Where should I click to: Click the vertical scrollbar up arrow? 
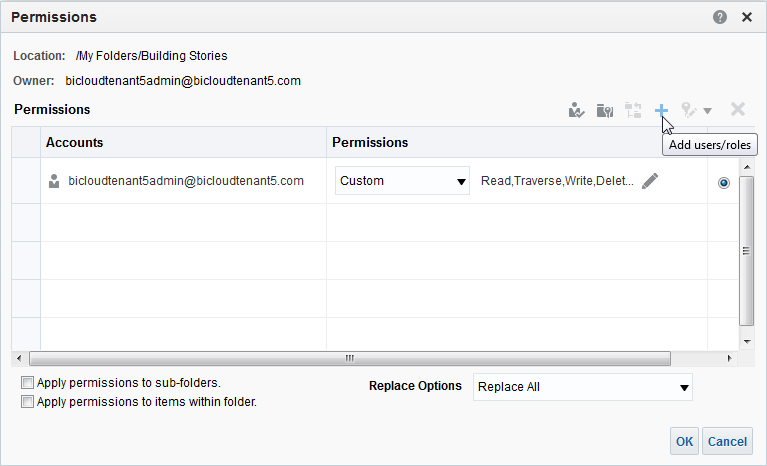point(747,167)
